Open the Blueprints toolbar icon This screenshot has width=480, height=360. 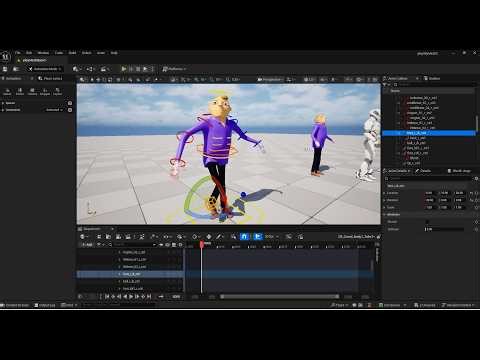[x=90, y=69]
